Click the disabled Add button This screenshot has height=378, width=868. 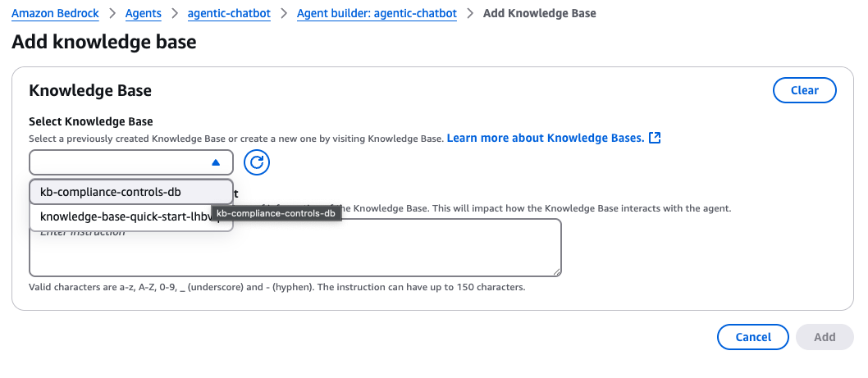click(825, 337)
